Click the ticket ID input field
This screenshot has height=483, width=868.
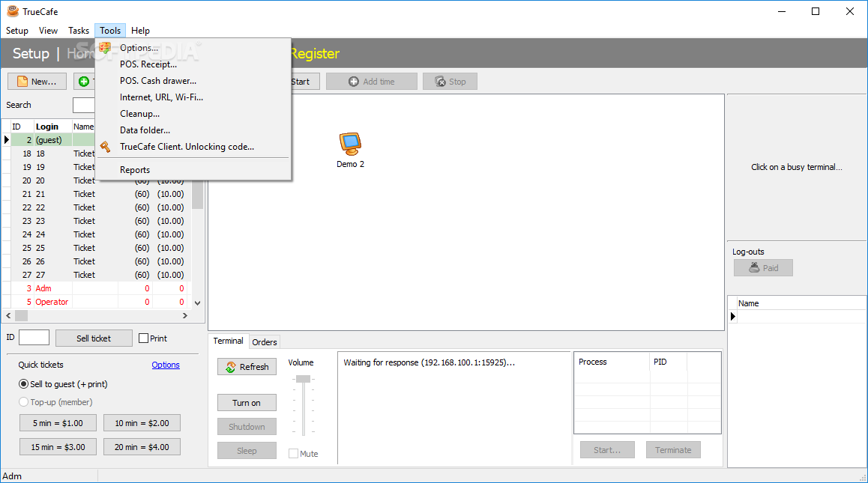[x=34, y=338]
